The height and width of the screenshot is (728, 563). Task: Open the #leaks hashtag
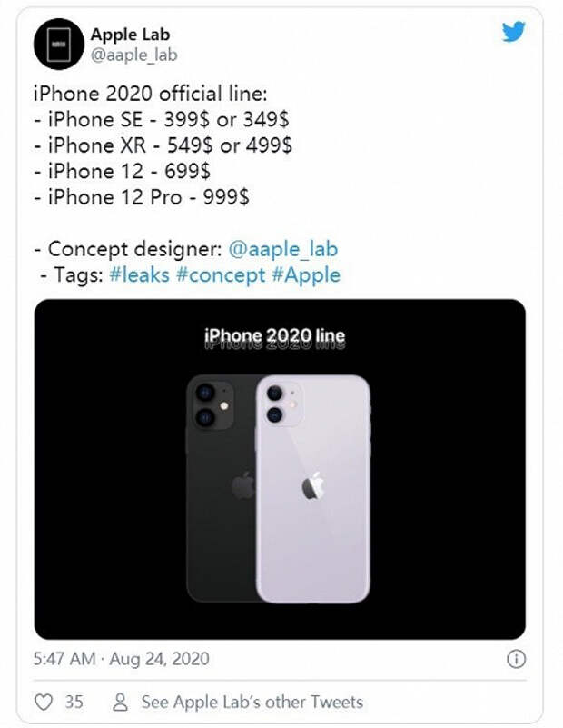tap(139, 274)
